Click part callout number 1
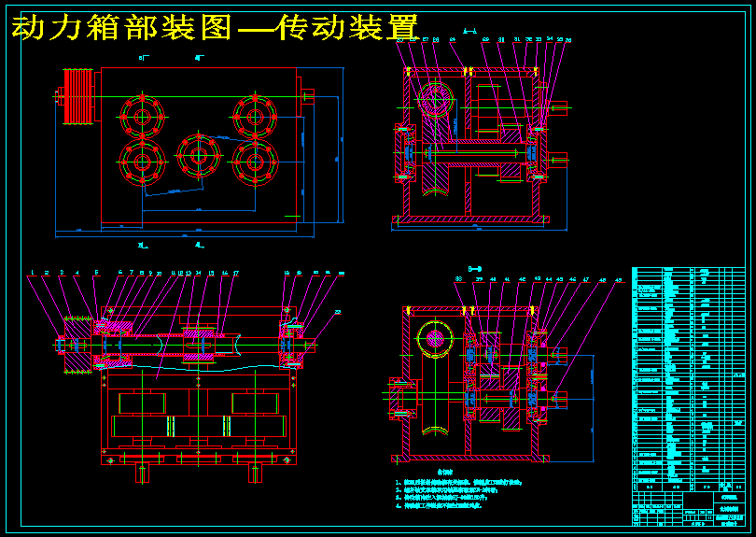The height and width of the screenshot is (537, 756). tap(33, 273)
